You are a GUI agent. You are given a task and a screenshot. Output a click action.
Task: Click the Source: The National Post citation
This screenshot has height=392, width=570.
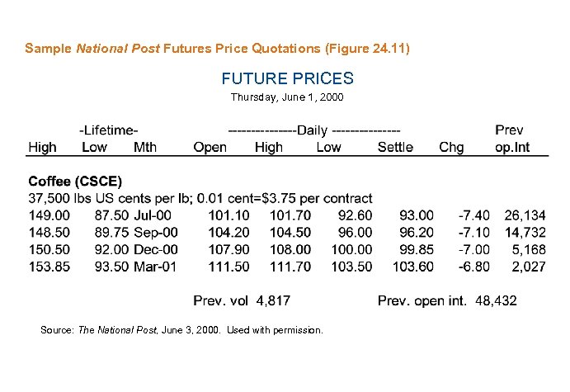pyautogui.click(x=181, y=330)
